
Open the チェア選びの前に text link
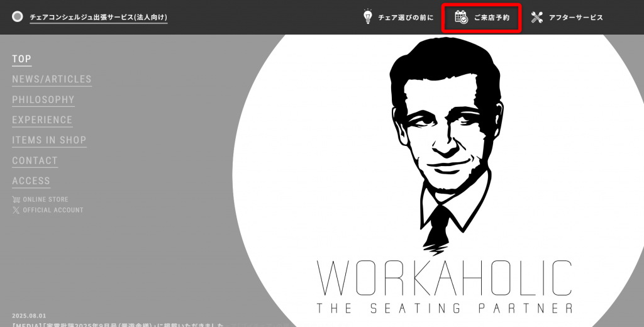coord(406,18)
